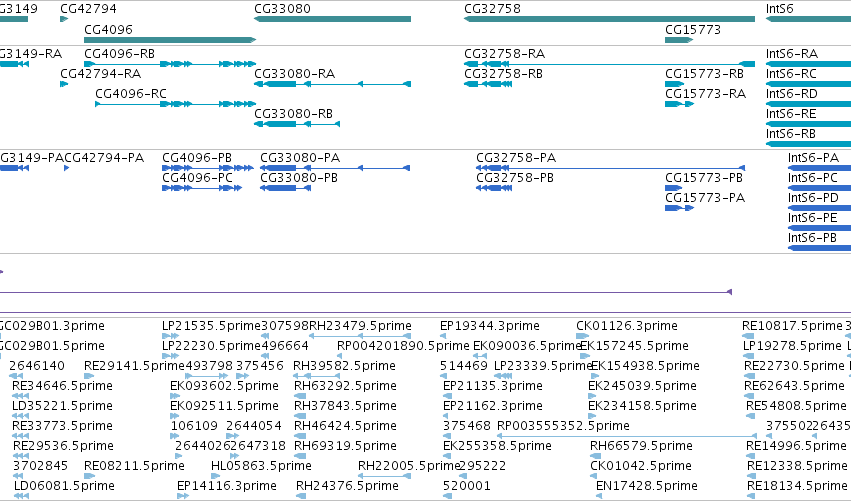The height and width of the screenshot is (501, 851).
Task: Select the EP14116.3prime EST glyph
Action: [x=183, y=496]
